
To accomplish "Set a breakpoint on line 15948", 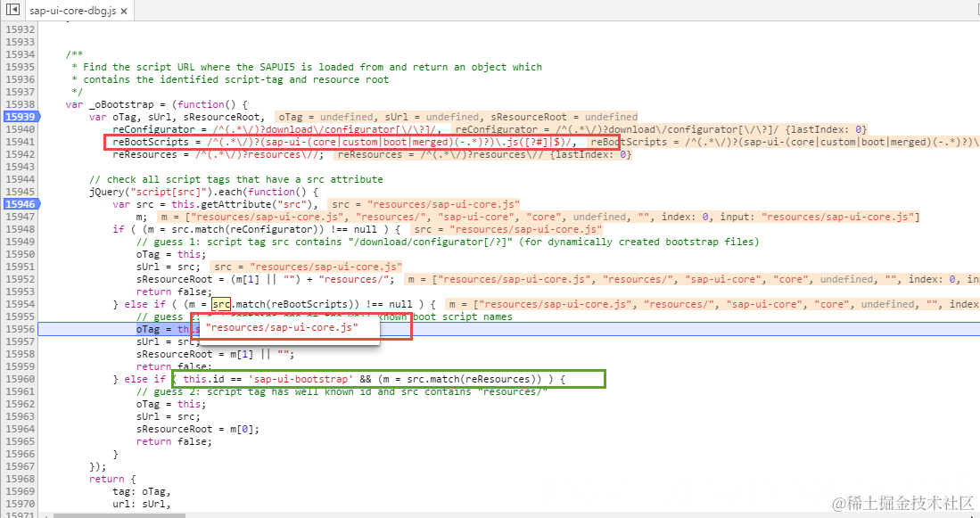I will [20, 229].
